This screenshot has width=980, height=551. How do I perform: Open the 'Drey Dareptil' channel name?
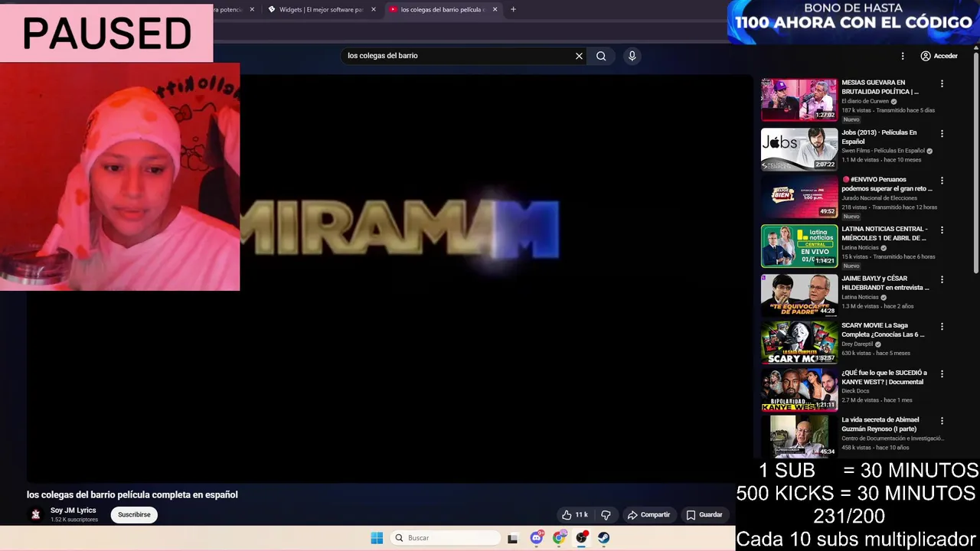[x=857, y=344]
